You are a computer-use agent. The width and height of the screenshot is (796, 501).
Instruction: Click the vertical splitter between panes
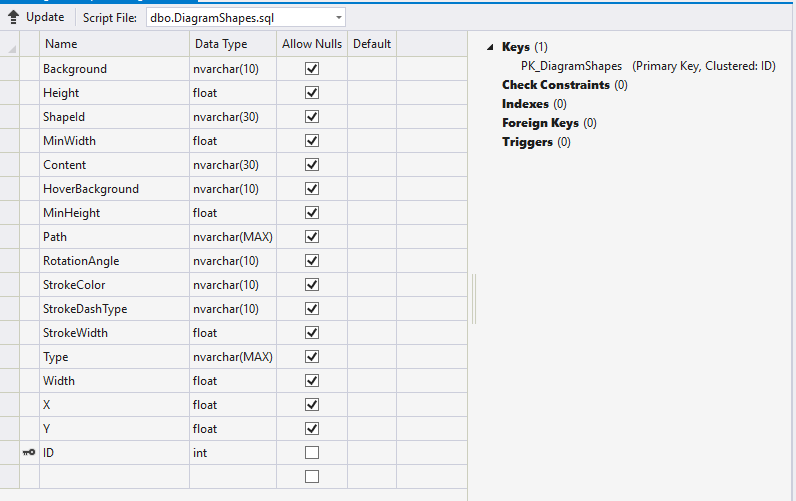click(474, 300)
